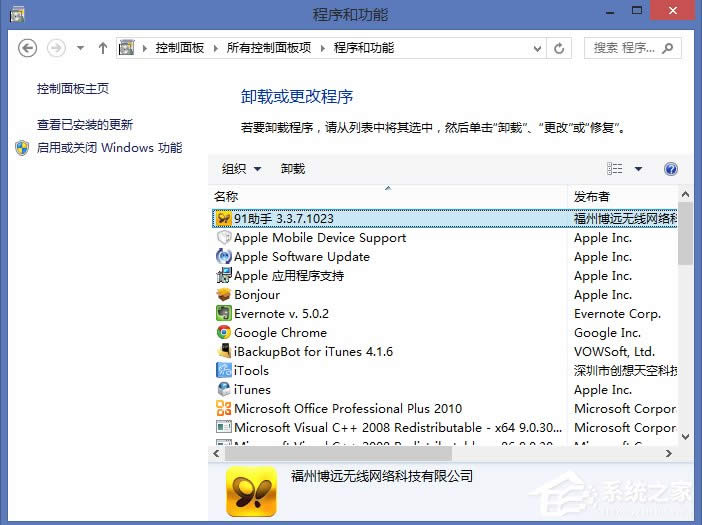The image size is (702, 525).
Task: Click the iBackupBot for iTunes icon
Action: click(x=223, y=351)
